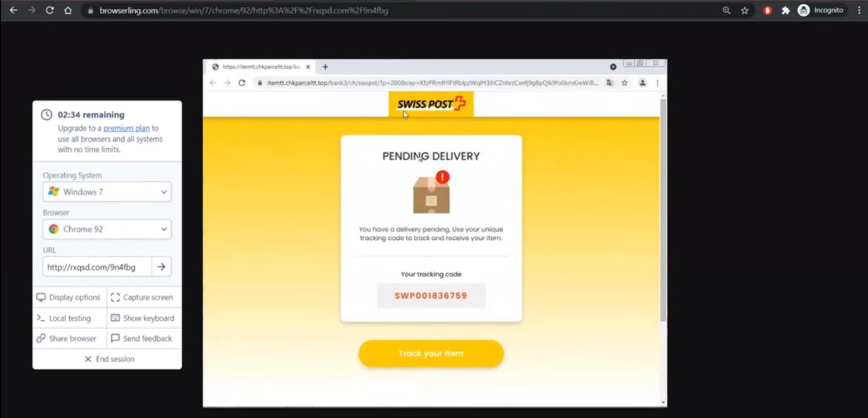This screenshot has height=418, width=868.
Task: End session in Browserling panel
Action: pos(109,359)
